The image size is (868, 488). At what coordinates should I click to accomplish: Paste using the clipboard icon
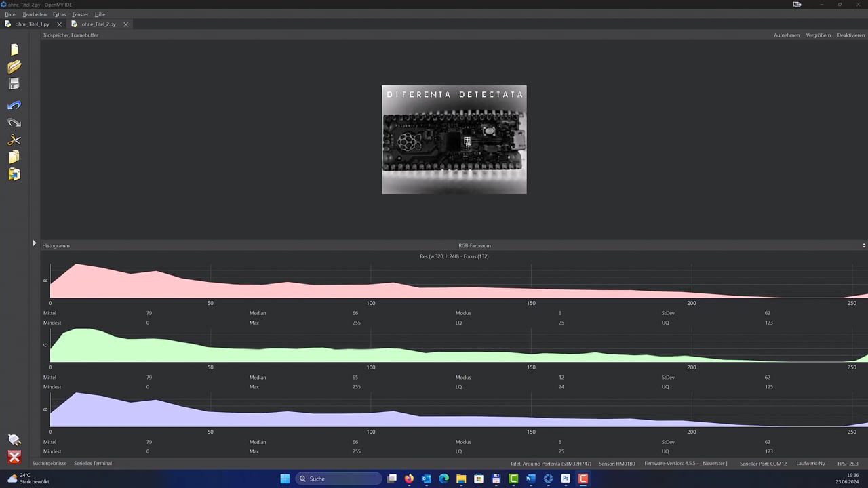tap(14, 174)
